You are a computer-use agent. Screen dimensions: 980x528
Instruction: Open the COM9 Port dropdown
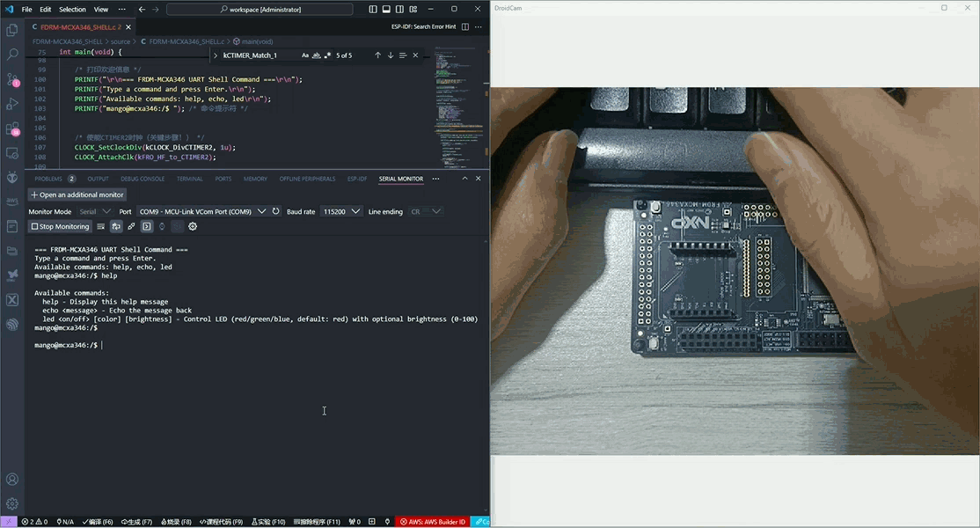tap(202, 211)
